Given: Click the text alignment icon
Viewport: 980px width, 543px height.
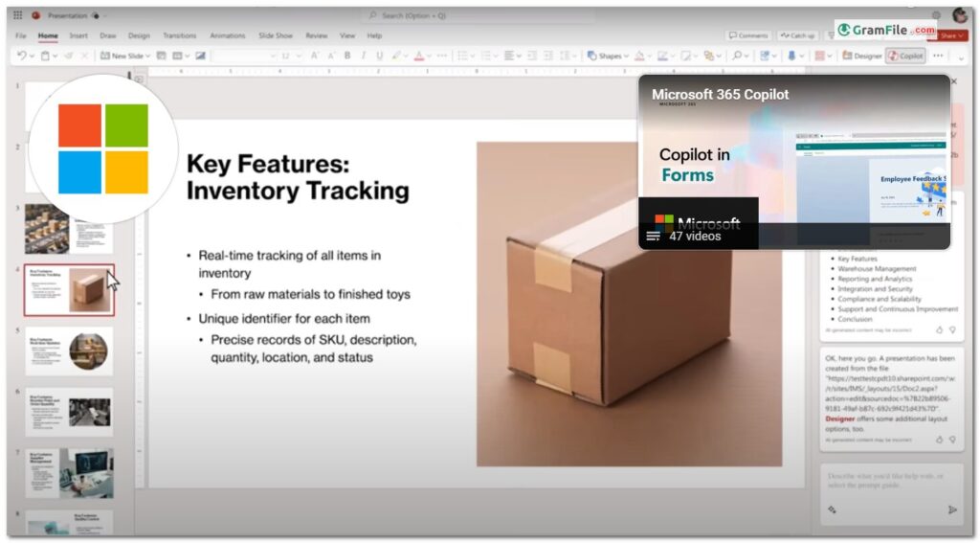Looking at the screenshot, I should tap(509, 56).
